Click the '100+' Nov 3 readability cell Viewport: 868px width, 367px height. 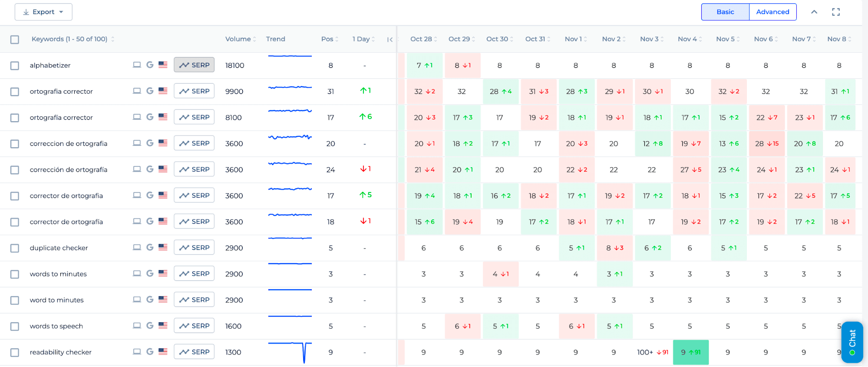pos(653,352)
